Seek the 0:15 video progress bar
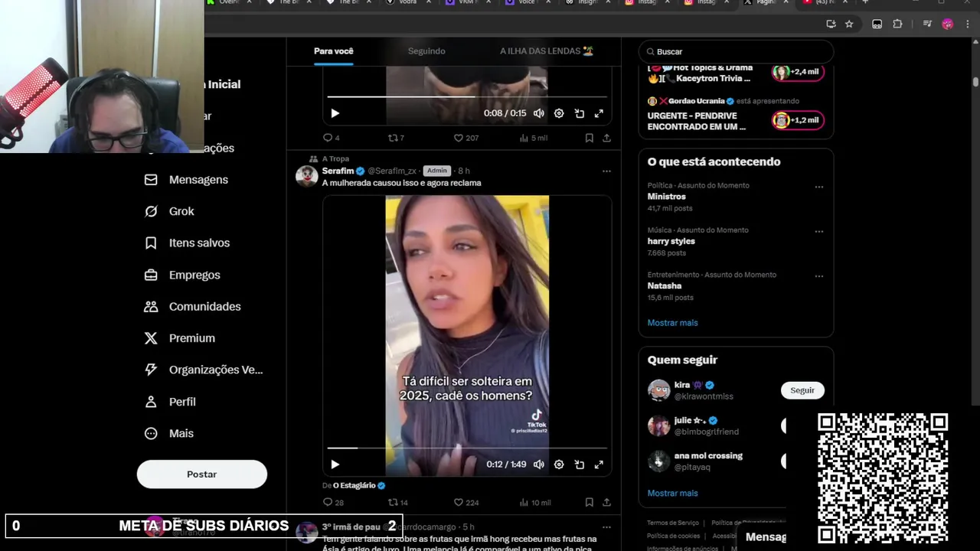 click(467, 96)
